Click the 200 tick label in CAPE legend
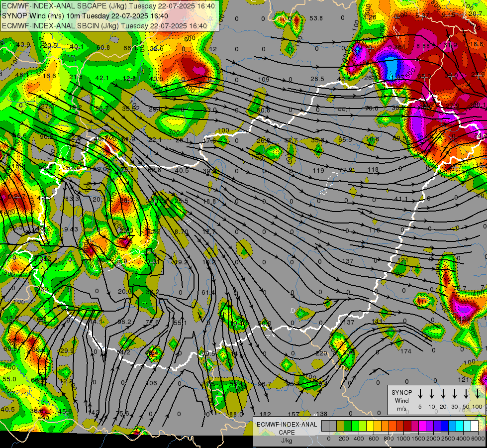The image size is (487, 448). point(344,439)
